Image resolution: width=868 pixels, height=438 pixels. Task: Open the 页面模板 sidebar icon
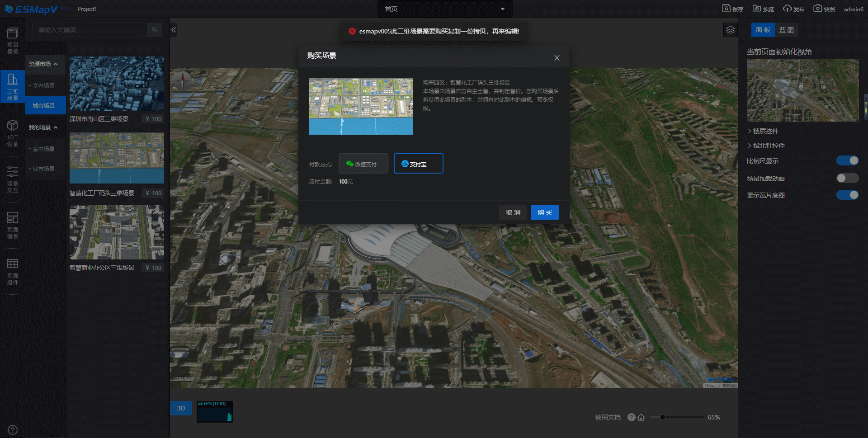coord(13,225)
